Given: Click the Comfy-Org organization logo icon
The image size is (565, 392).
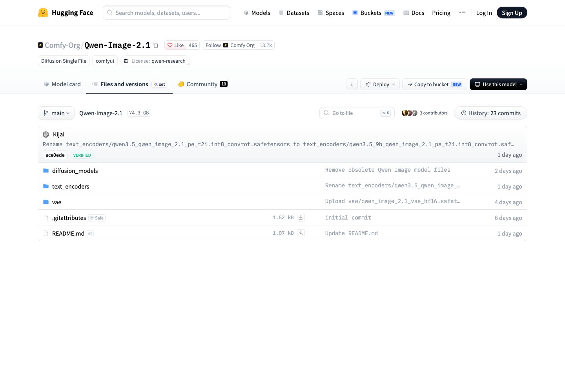Looking at the screenshot, I should click(40, 45).
